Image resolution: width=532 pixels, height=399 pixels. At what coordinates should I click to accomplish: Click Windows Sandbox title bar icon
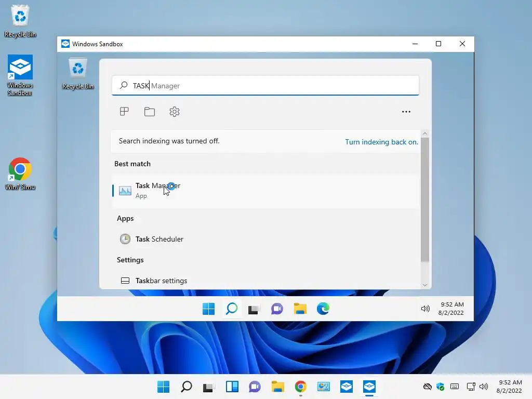click(x=65, y=44)
